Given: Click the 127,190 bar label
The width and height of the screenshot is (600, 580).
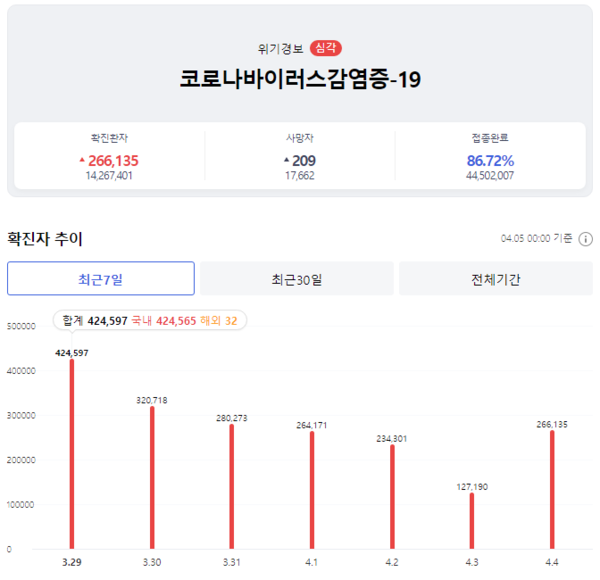Looking at the screenshot, I should pyautogui.click(x=472, y=487).
